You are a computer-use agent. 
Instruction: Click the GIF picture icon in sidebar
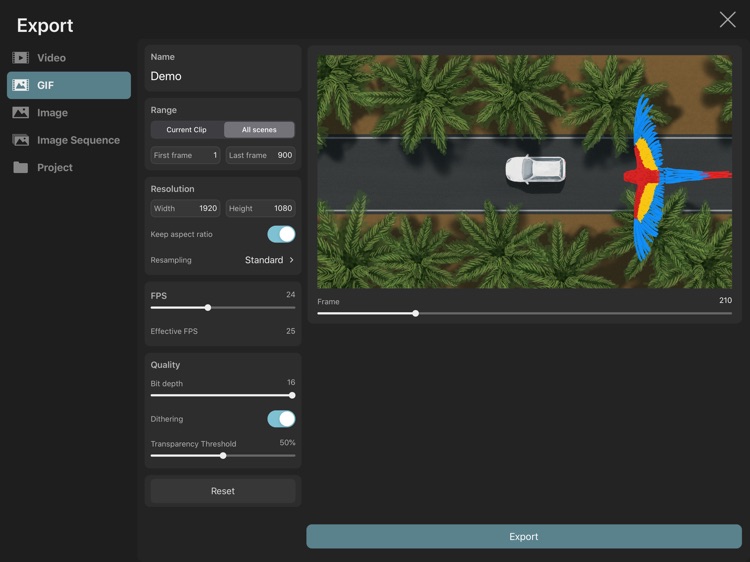[x=20, y=86]
